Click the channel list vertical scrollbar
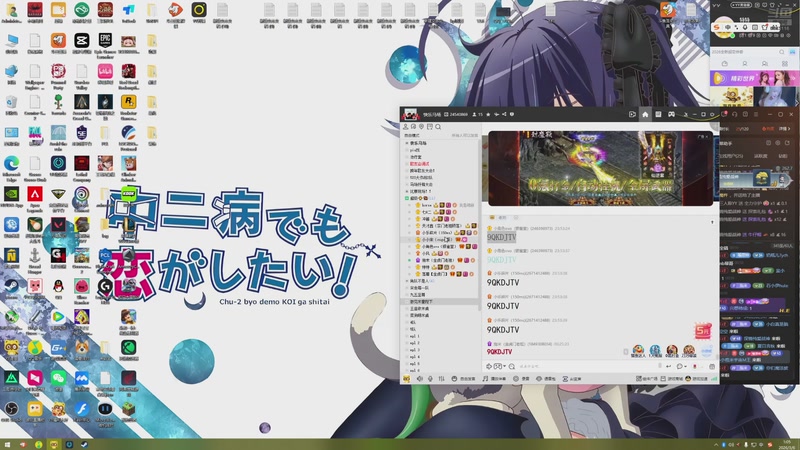This screenshot has height=450, width=800. click(x=480, y=224)
